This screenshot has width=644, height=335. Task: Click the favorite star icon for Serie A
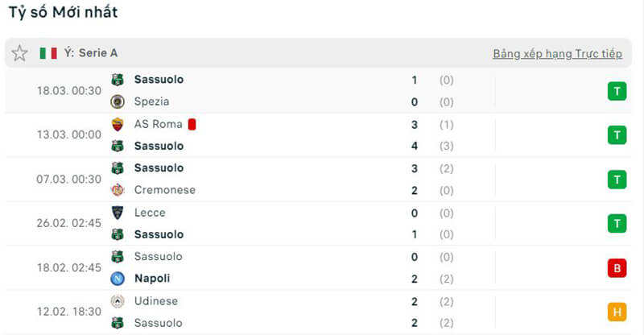click(19, 53)
